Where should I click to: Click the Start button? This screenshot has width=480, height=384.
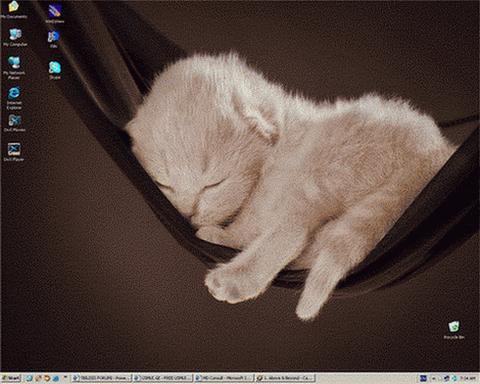pyautogui.click(x=11, y=378)
